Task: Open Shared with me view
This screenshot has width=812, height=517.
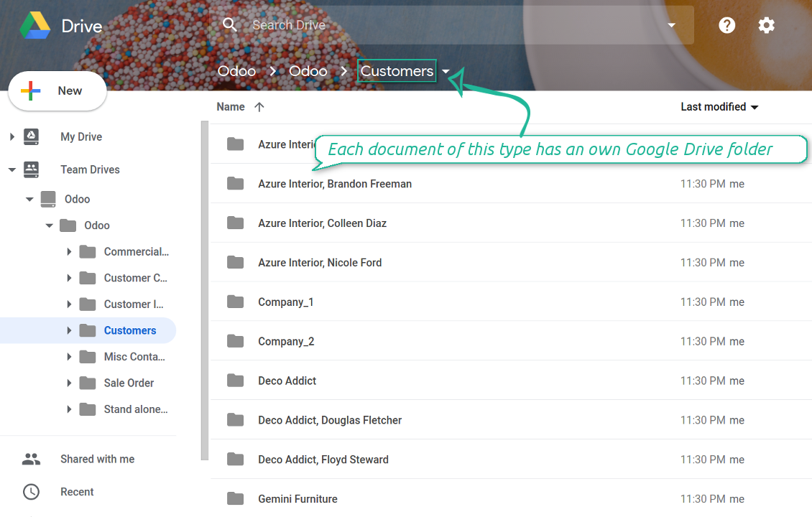Action: tap(97, 459)
